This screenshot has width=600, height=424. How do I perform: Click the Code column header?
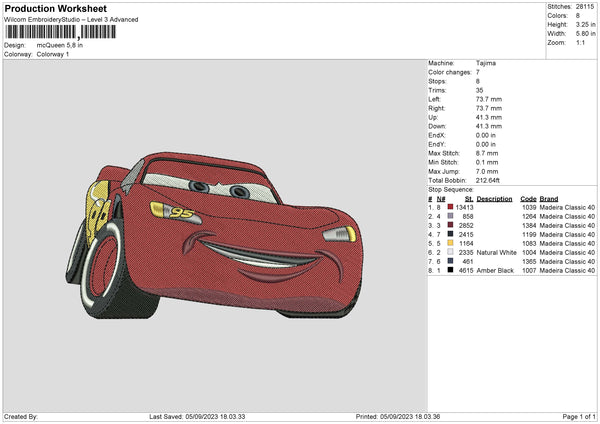528,198
